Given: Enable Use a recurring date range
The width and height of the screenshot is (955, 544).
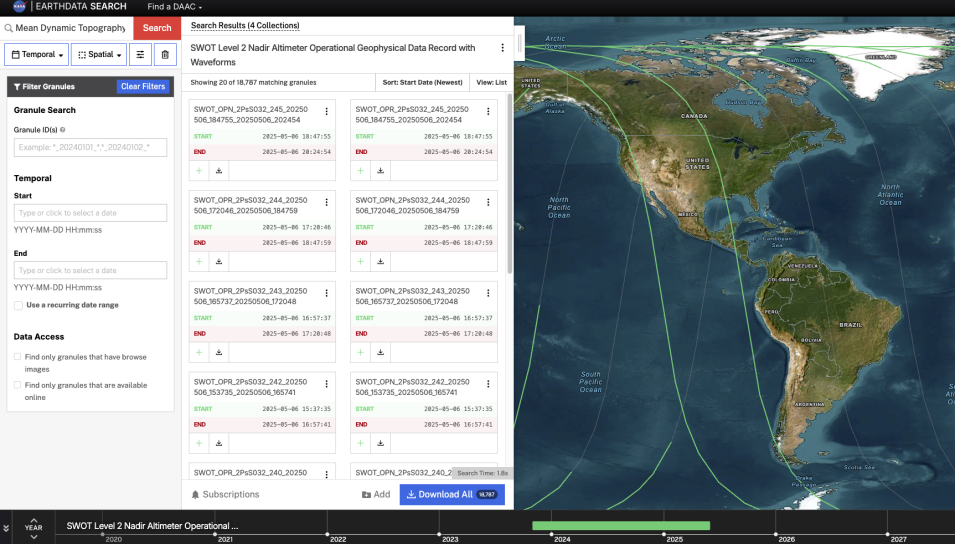Looking at the screenshot, I should (x=18, y=305).
